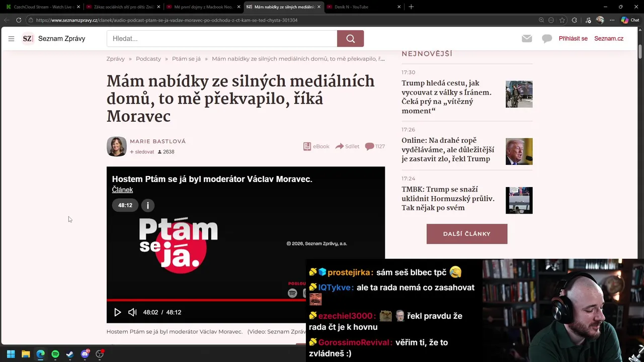Click the zoom magnifier in address bar
This screenshot has height=362, width=644.
541,20
